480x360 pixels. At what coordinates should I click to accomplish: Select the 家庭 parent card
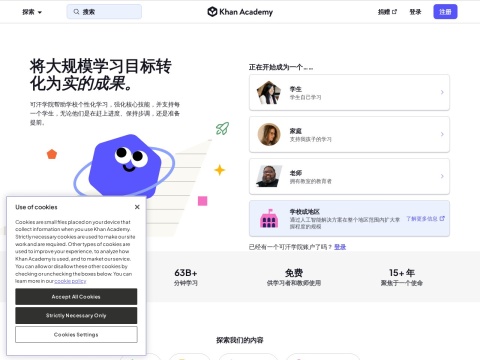(x=349, y=134)
